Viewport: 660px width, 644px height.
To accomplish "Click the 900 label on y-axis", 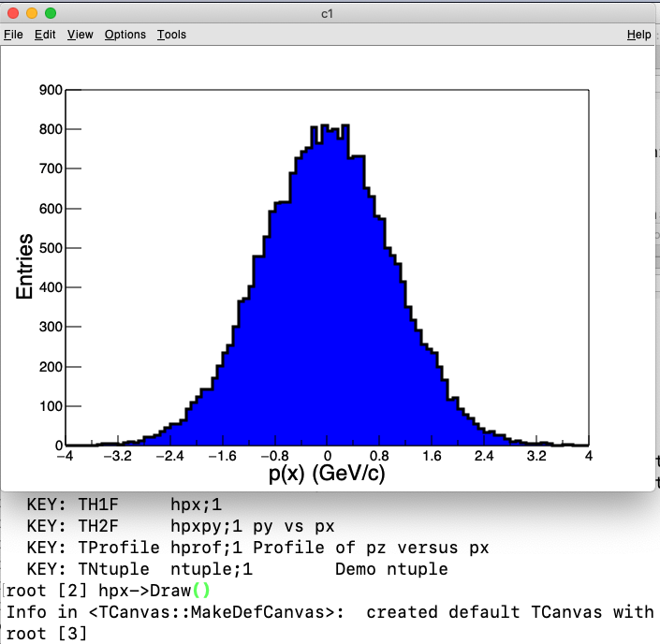I will [x=50, y=91].
